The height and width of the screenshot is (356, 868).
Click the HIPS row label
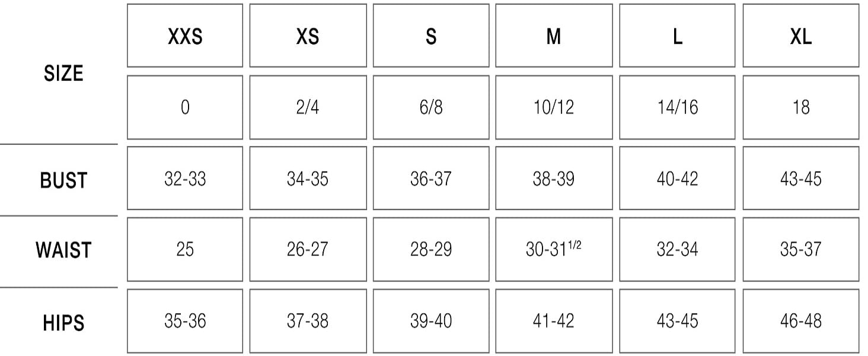point(63,323)
